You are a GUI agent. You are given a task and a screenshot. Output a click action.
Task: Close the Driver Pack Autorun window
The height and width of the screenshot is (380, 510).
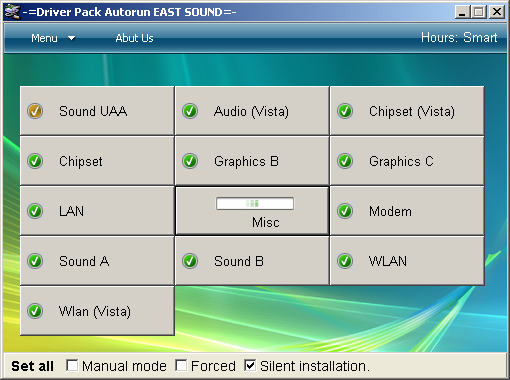[497, 12]
